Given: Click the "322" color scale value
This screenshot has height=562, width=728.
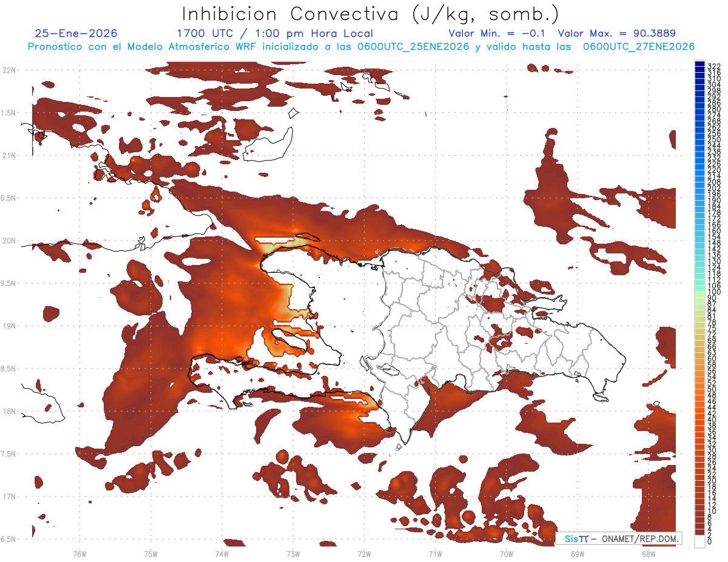Looking at the screenshot, I should pyautogui.click(x=714, y=65).
